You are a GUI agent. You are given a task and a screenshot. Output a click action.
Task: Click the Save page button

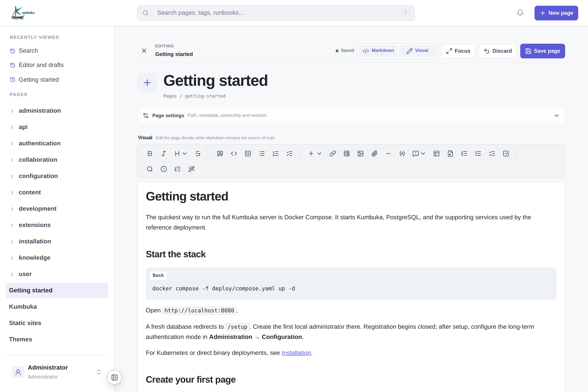[x=542, y=51]
